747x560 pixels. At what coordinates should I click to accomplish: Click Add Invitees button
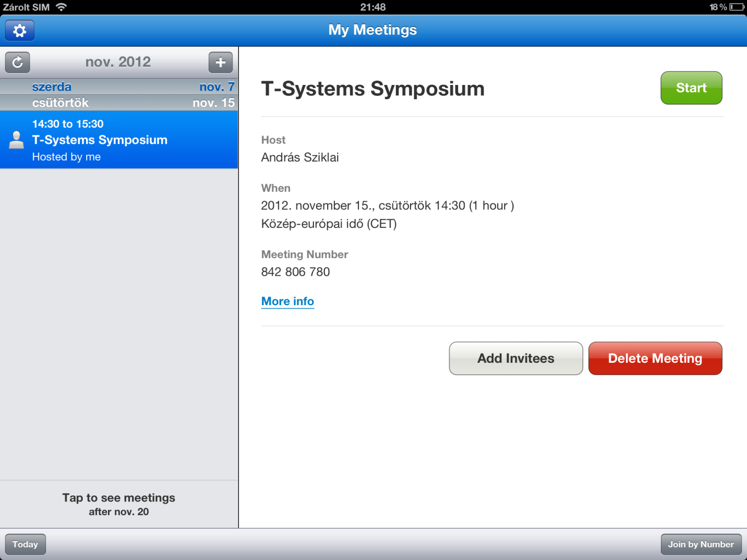[516, 358]
